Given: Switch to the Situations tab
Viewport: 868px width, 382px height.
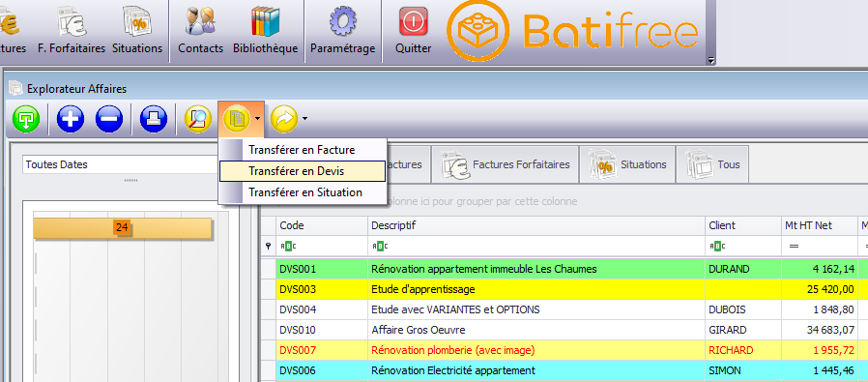Looking at the screenshot, I should click(x=627, y=164).
